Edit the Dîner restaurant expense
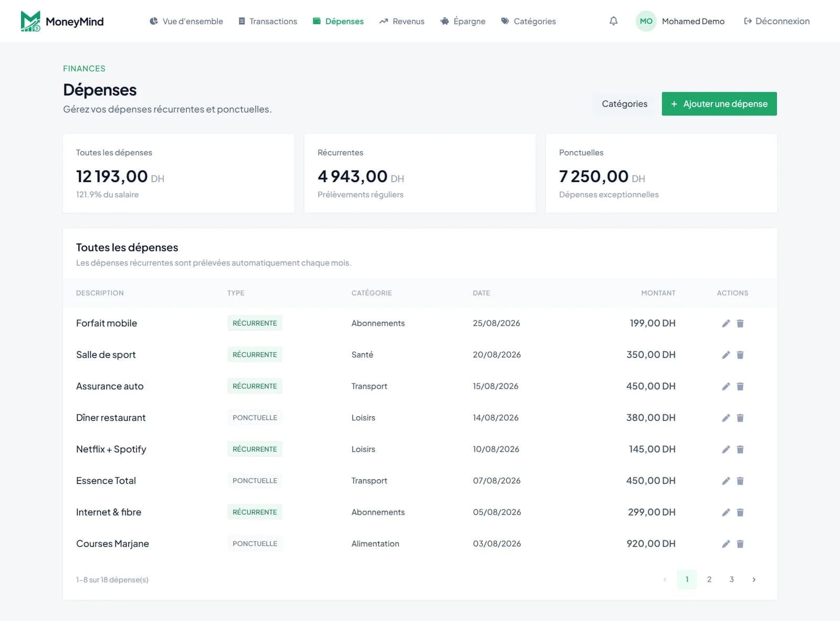This screenshot has width=840, height=621. pos(726,418)
